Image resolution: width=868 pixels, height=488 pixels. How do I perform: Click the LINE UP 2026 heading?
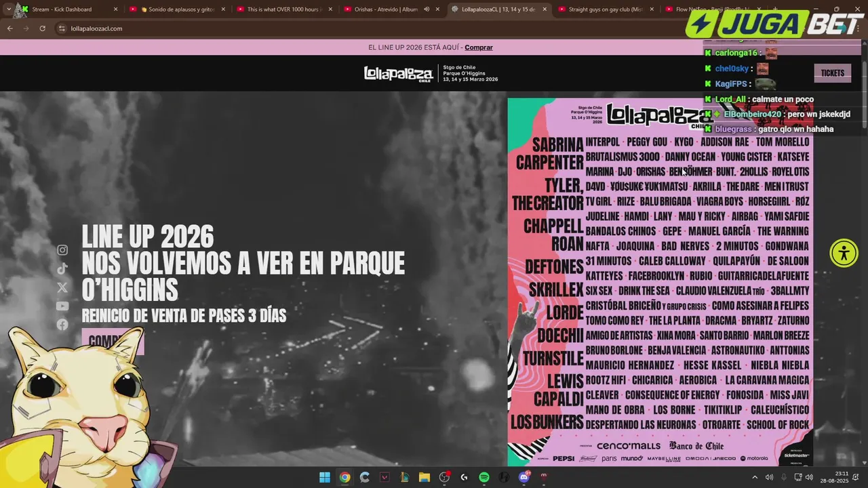tap(148, 237)
